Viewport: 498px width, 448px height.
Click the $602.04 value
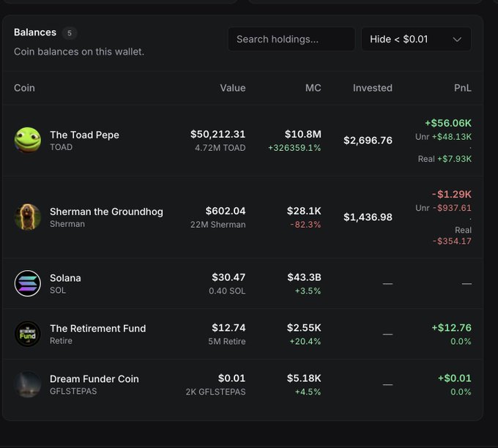pos(226,211)
